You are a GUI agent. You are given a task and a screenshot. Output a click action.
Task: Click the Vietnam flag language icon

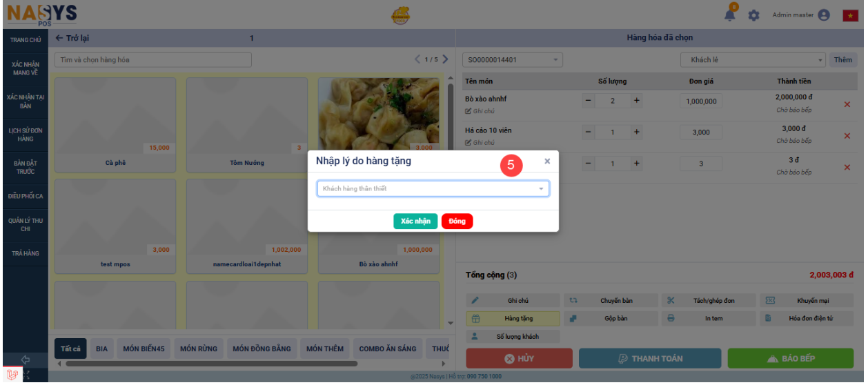coord(849,16)
